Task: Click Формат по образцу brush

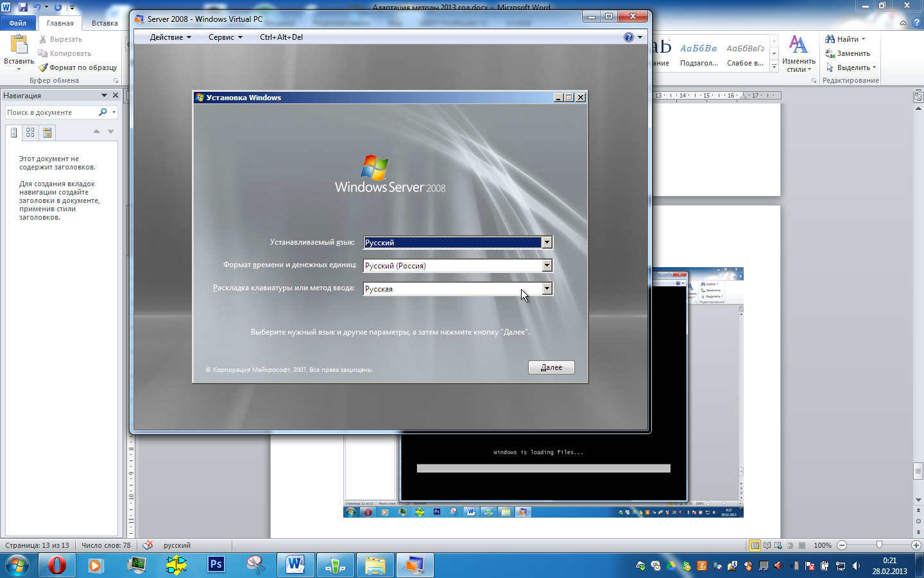Action: (x=78, y=67)
